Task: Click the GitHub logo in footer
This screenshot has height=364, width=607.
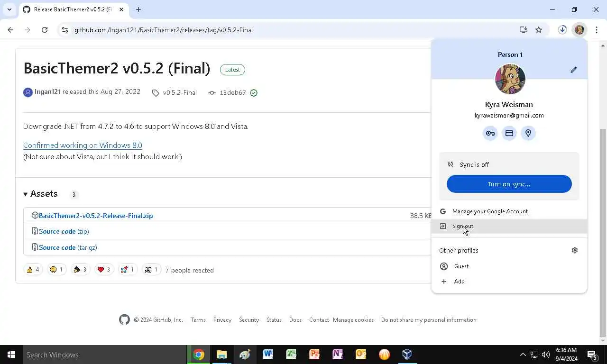Action: (x=124, y=320)
